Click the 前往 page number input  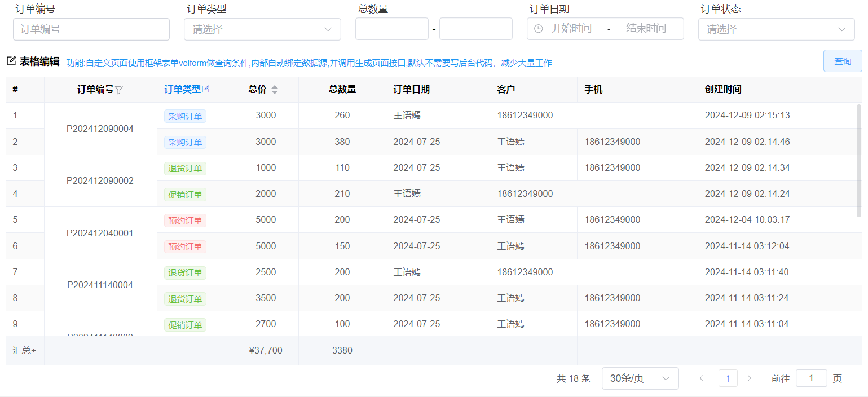[x=811, y=378]
